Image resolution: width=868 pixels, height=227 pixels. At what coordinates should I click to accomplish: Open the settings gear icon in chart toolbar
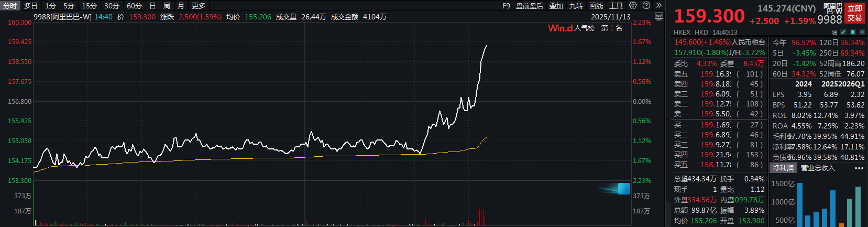[x=633, y=5]
